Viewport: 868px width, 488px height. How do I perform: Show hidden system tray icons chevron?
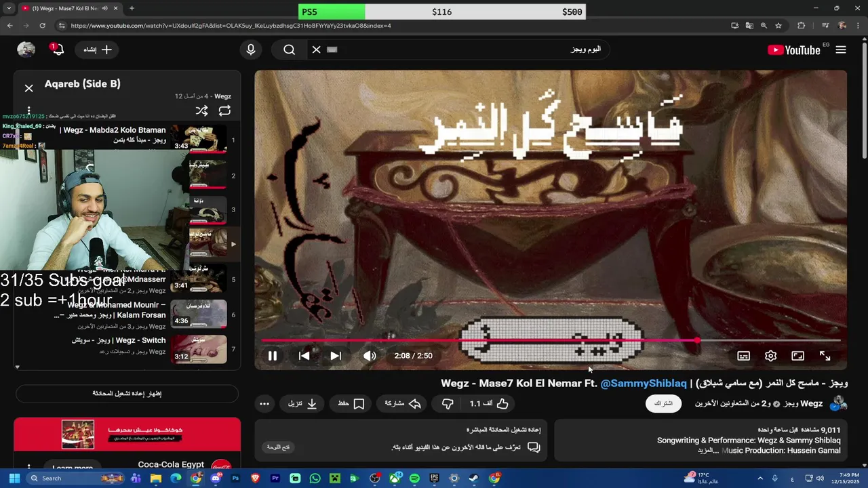click(x=760, y=479)
